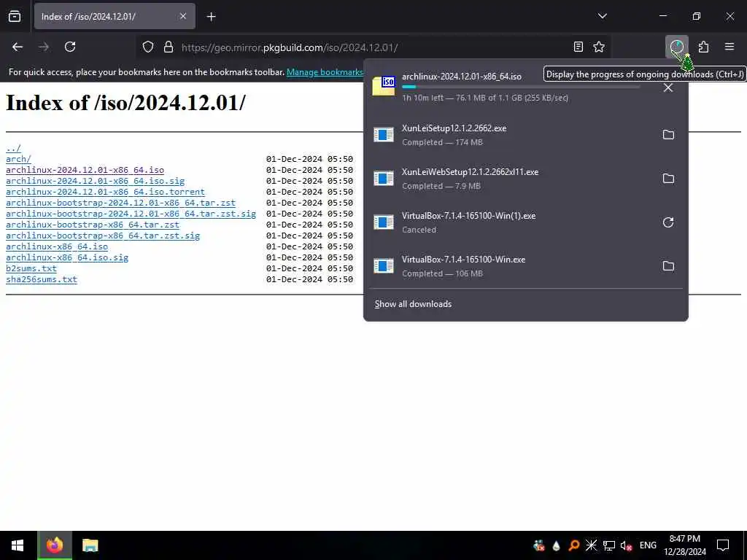The height and width of the screenshot is (560, 747).
Task: Open archlinux-bootstrap-2024.12.01-x86_64.tar.zst link
Action: pos(120,203)
